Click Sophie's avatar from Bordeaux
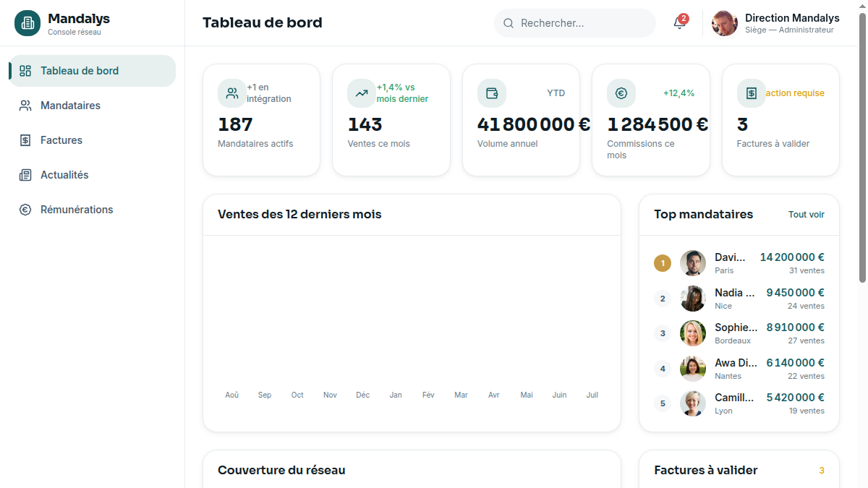 click(x=693, y=333)
